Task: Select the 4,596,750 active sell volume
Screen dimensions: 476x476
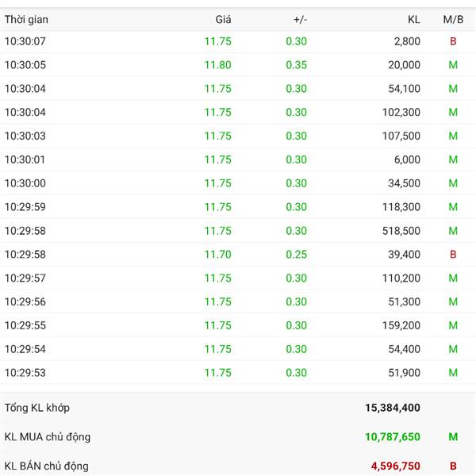Action: coord(396,466)
